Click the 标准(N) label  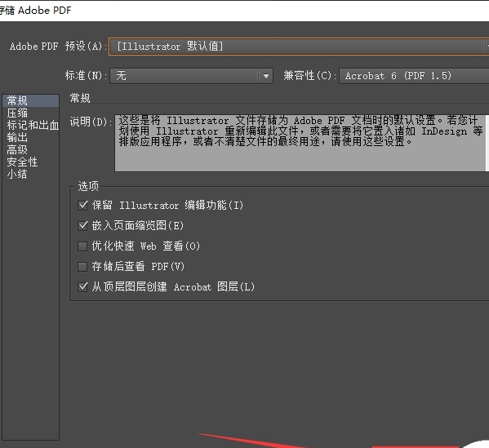[x=86, y=75]
